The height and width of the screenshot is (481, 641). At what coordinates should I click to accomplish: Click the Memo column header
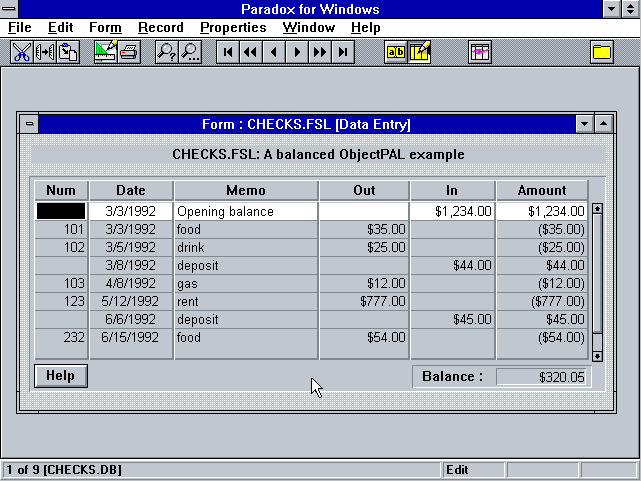point(246,190)
